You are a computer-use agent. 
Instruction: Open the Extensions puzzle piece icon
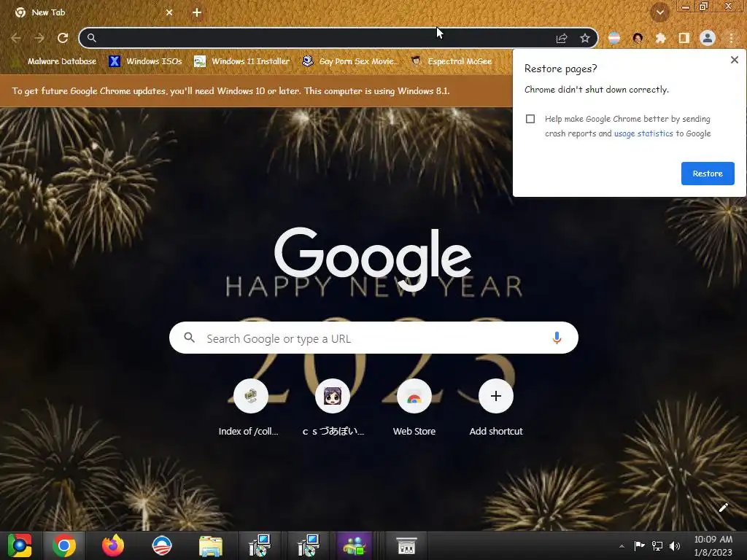[661, 38]
